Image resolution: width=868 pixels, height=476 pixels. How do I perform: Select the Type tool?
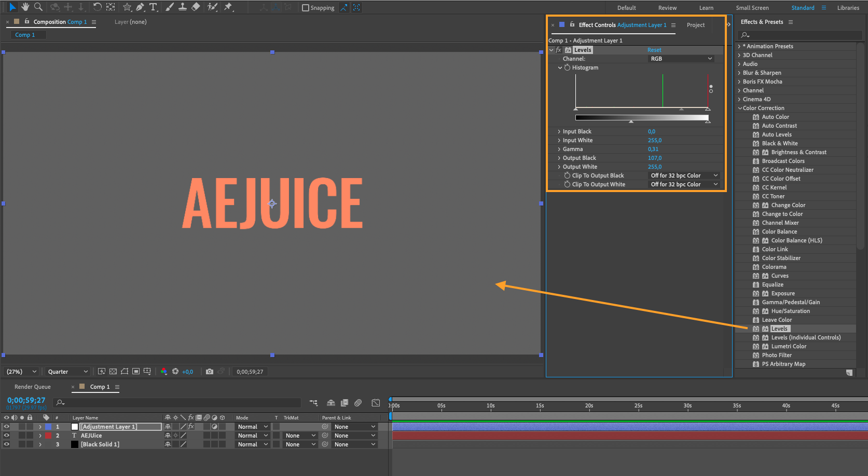153,7
